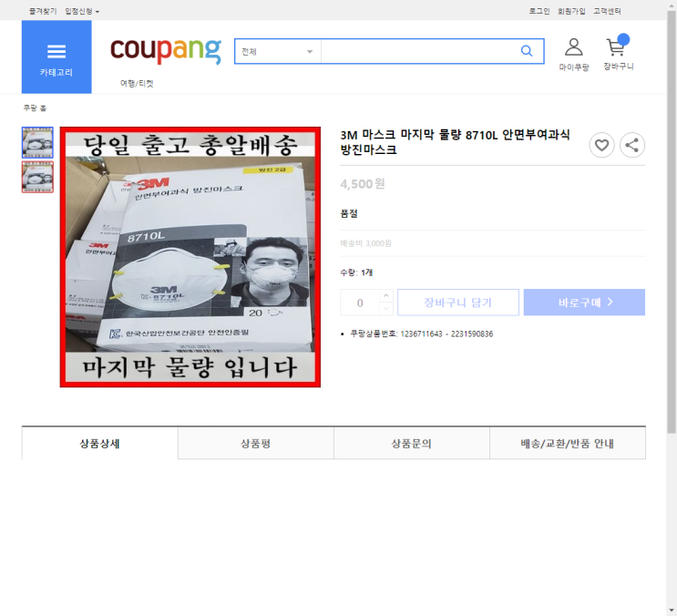
Task: Click the quantity input field
Action: click(x=360, y=303)
